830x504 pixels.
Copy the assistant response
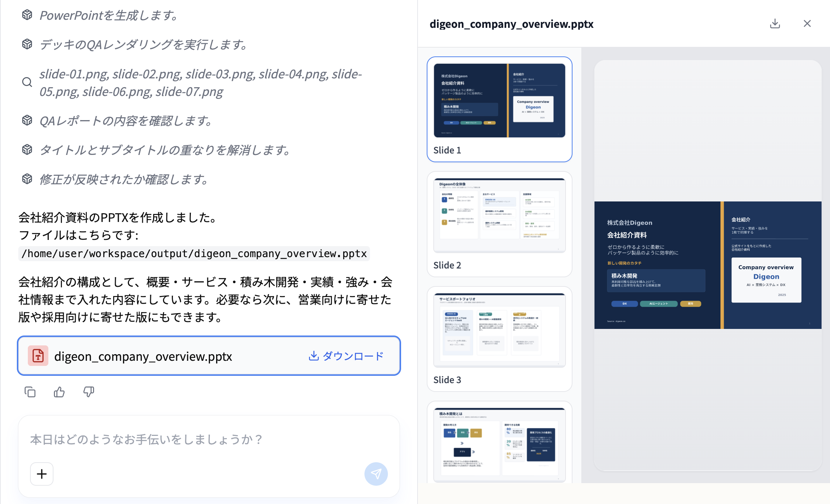(x=30, y=392)
